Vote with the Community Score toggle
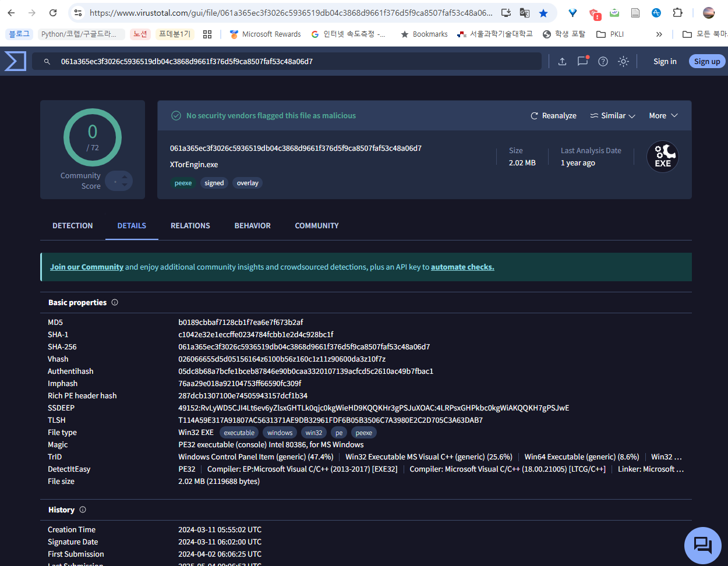The width and height of the screenshot is (728, 566). (x=119, y=181)
